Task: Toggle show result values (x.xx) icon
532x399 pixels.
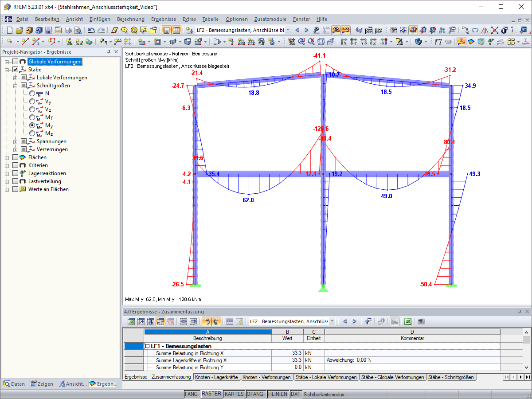Action: [x=346, y=30]
